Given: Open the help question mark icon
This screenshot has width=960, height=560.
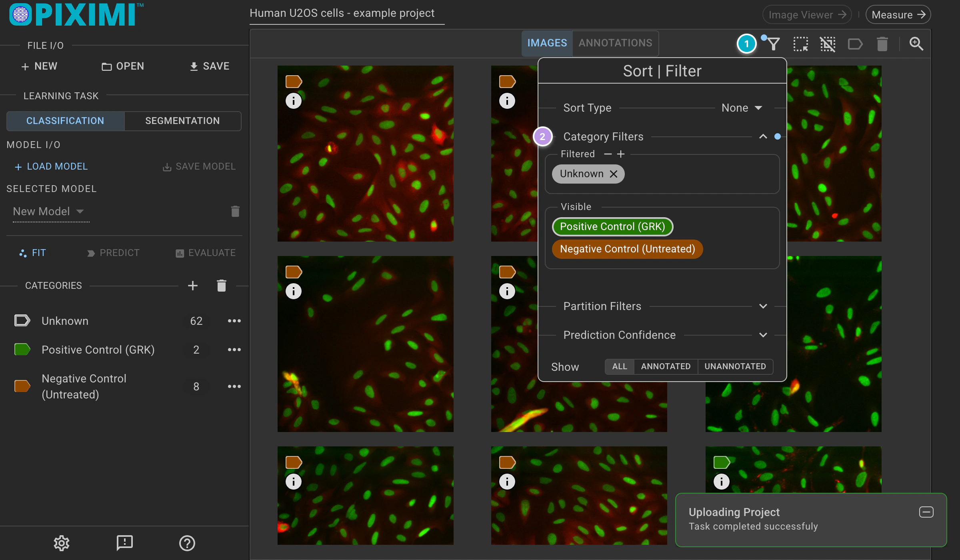Looking at the screenshot, I should click(x=187, y=543).
